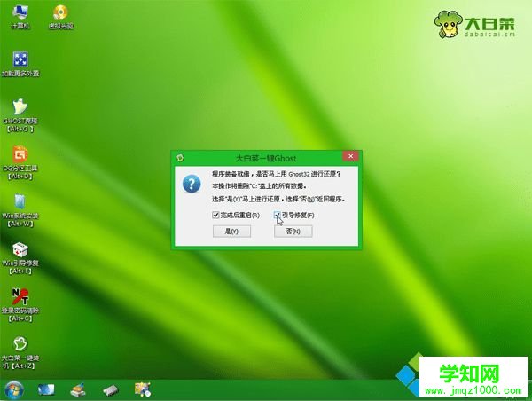Click the 否(N) button to cancel
Viewport: 532px width, 401px height.
tap(293, 232)
